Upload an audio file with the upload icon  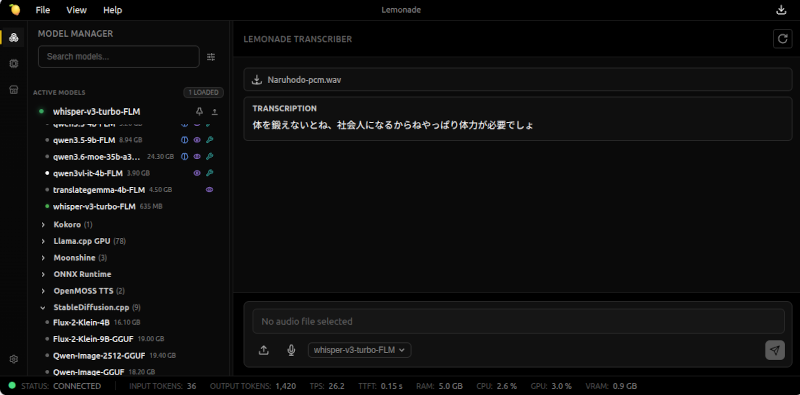click(264, 350)
